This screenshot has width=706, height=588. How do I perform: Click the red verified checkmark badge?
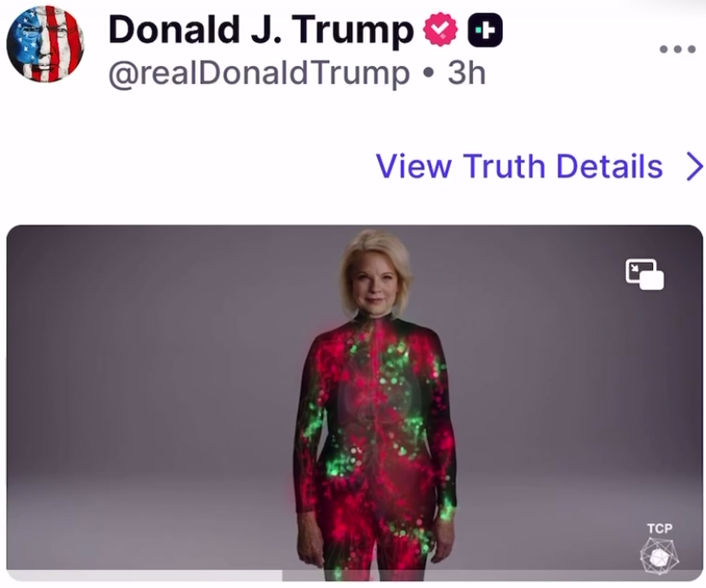(x=441, y=32)
